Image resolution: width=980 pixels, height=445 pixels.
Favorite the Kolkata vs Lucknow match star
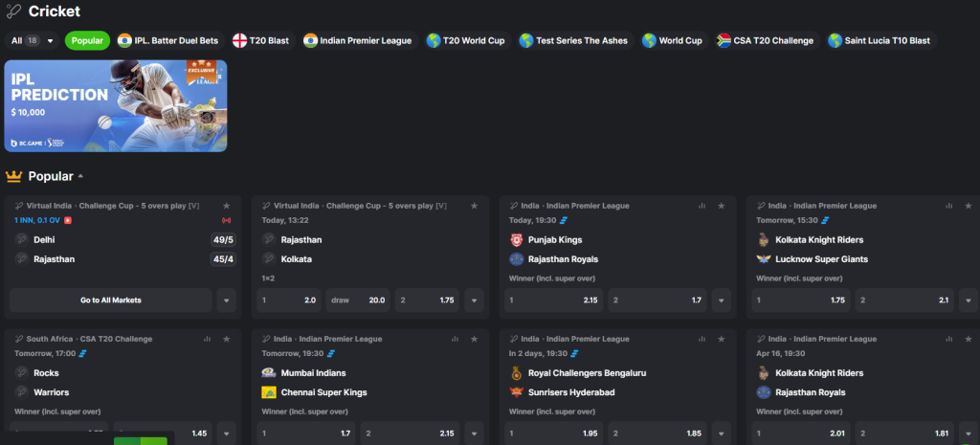coord(969,206)
